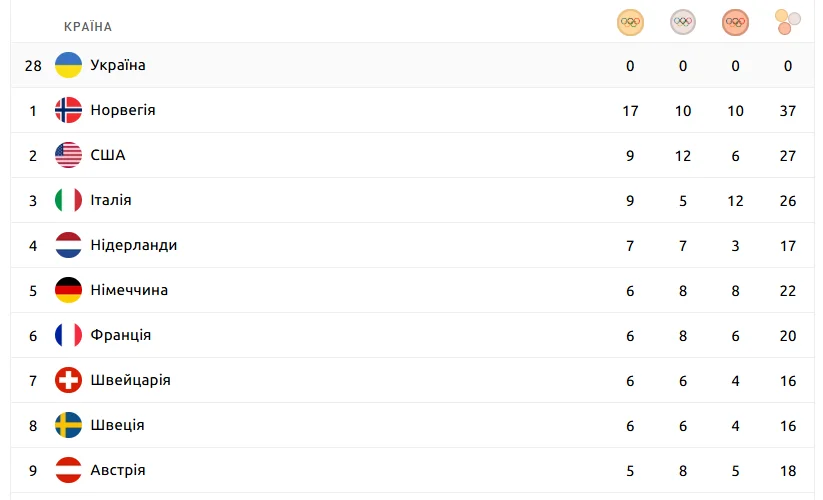Click the Switzerland flag icon

[68, 381]
